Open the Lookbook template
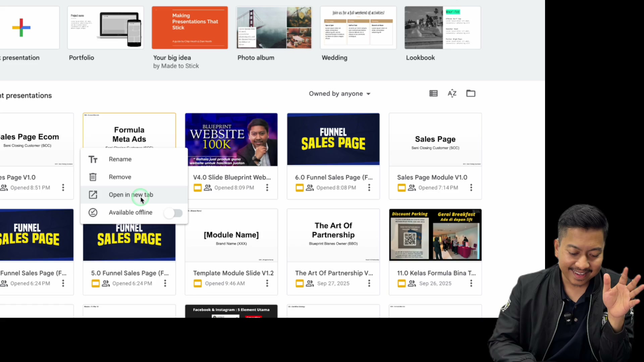The width and height of the screenshot is (644, 362). coord(442,27)
